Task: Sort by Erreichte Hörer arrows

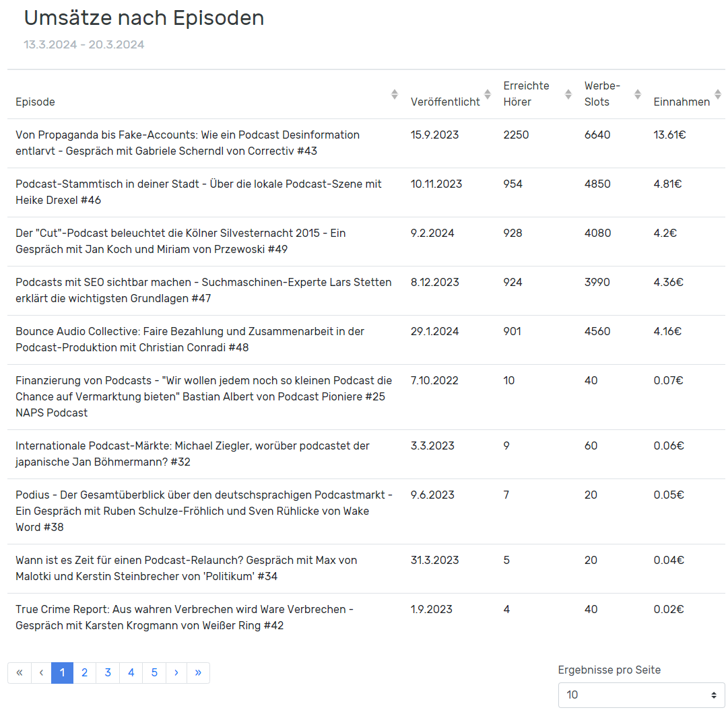Action: (568, 94)
